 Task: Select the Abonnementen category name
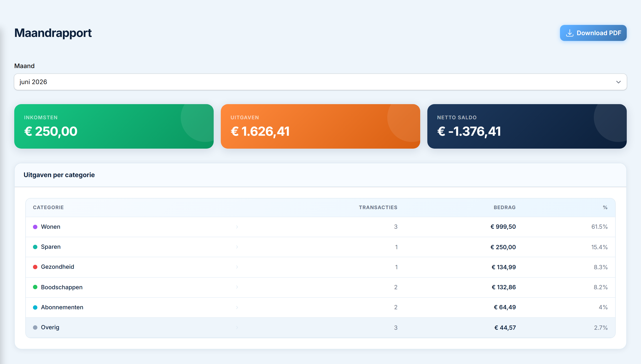[x=62, y=307]
